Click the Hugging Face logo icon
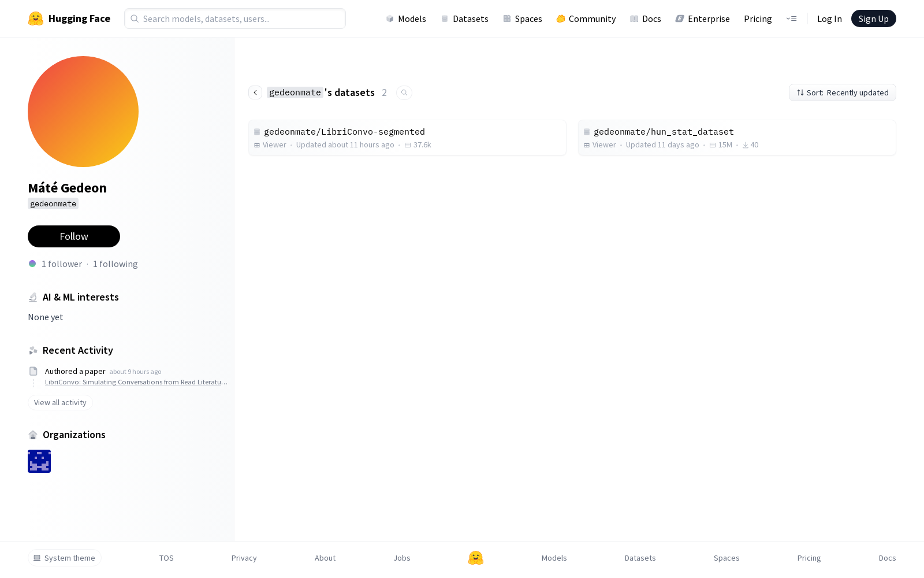This screenshot has height=578, width=924. tap(36, 18)
